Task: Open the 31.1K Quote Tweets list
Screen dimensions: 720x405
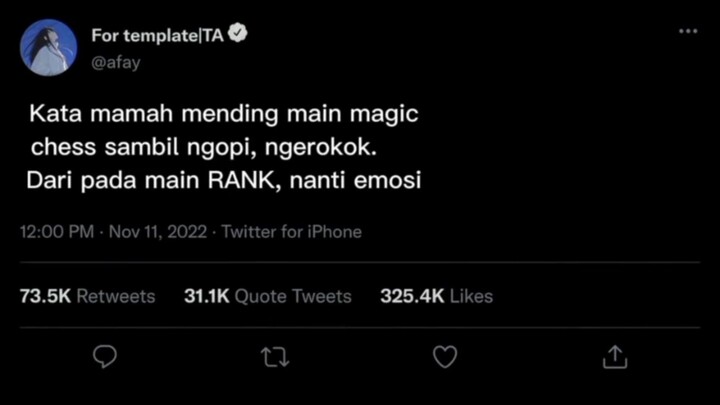Action: [x=268, y=296]
